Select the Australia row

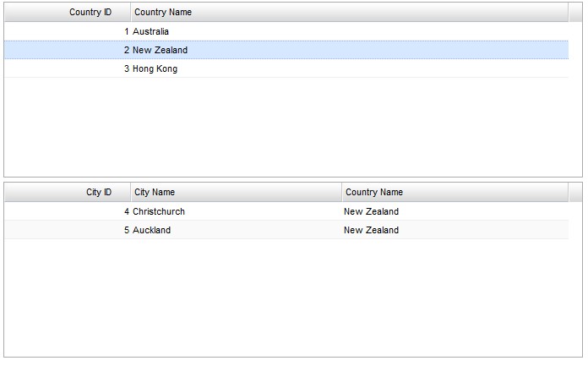click(x=151, y=32)
